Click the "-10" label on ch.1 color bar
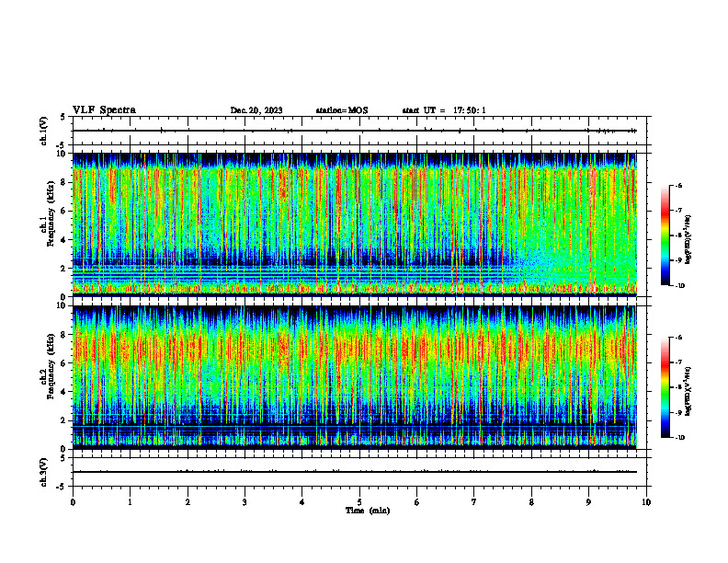Image resolution: width=728 pixels, height=563 pixels. [x=679, y=286]
